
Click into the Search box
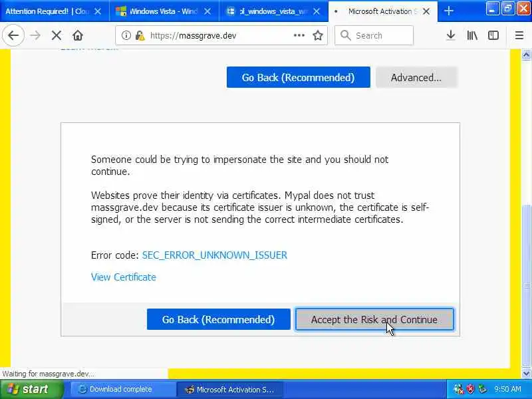[374, 35]
